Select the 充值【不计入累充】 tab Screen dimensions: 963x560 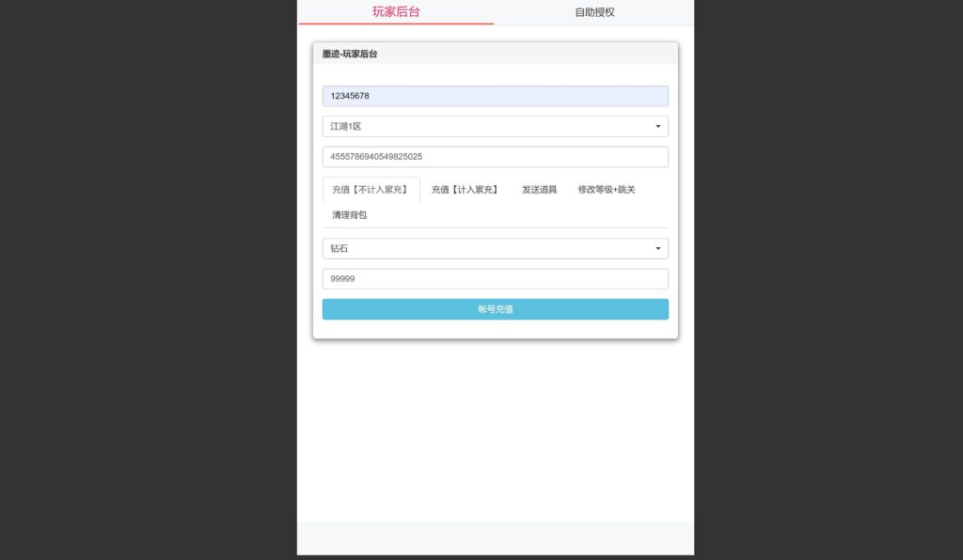point(371,189)
